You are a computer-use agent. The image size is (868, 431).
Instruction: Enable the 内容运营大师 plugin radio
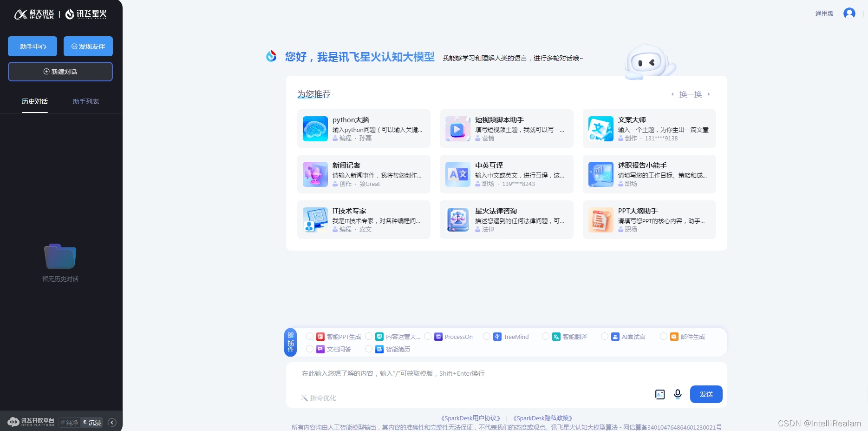pos(369,336)
